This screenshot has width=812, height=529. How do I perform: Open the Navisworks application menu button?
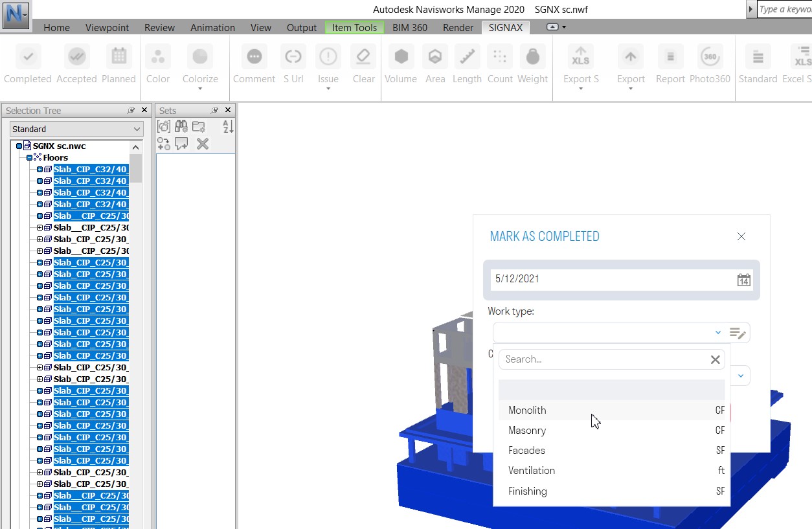pyautogui.click(x=16, y=16)
